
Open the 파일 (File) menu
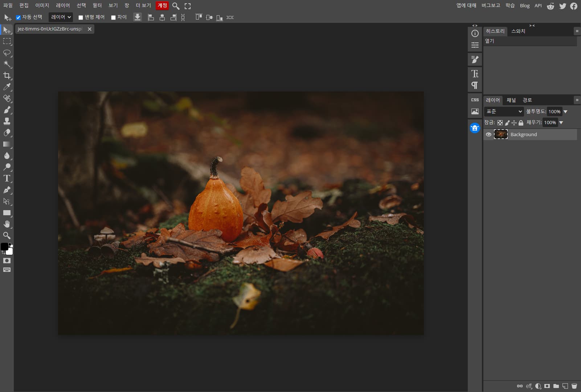click(8, 5)
